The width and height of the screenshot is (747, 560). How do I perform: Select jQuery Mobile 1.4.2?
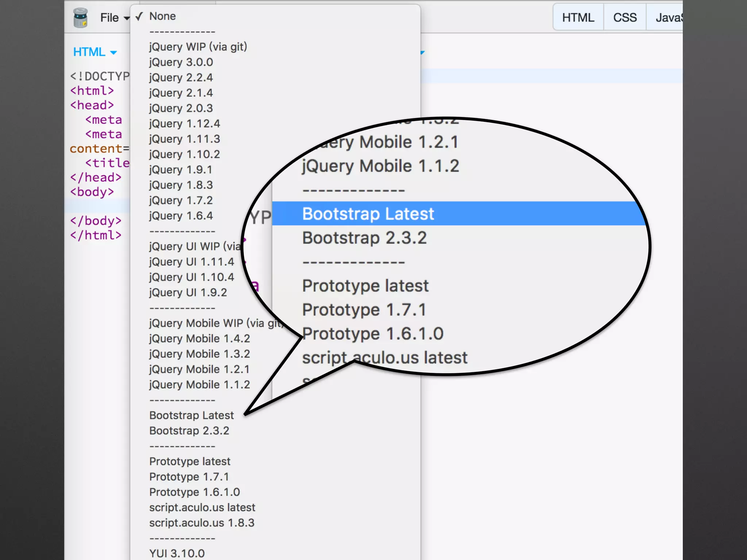(200, 339)
